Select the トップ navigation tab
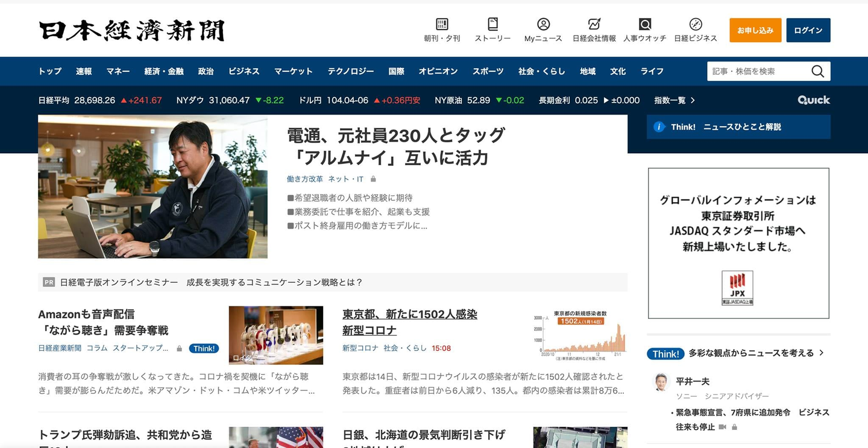 pyautogui.click(x=50, y=71)
